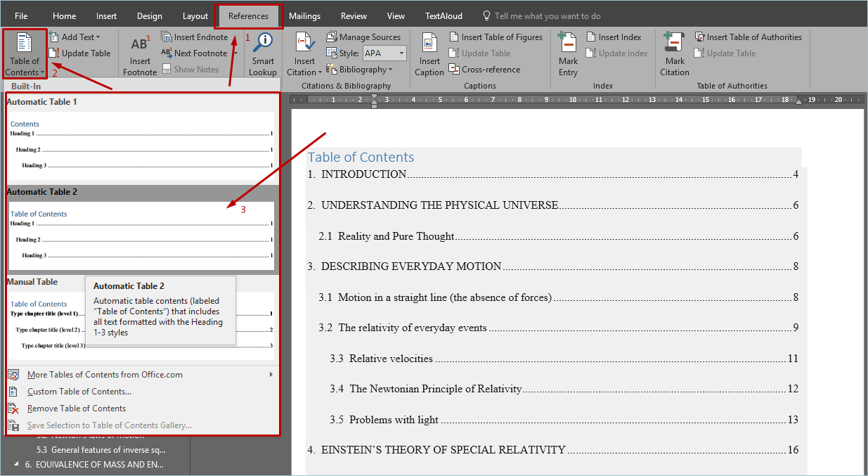Click the Mark Entry icon

(568, 44)
